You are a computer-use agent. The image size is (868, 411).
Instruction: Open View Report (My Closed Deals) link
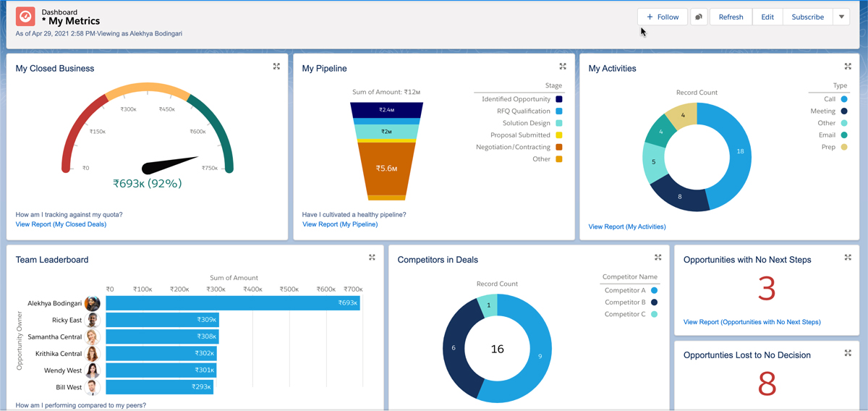pos(61,224)
